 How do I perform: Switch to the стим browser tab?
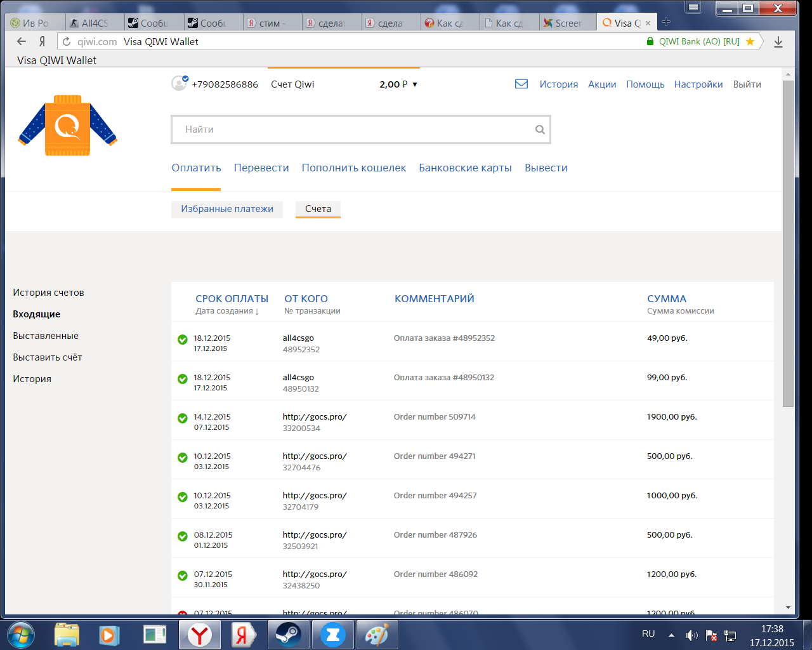pos(273,23)
